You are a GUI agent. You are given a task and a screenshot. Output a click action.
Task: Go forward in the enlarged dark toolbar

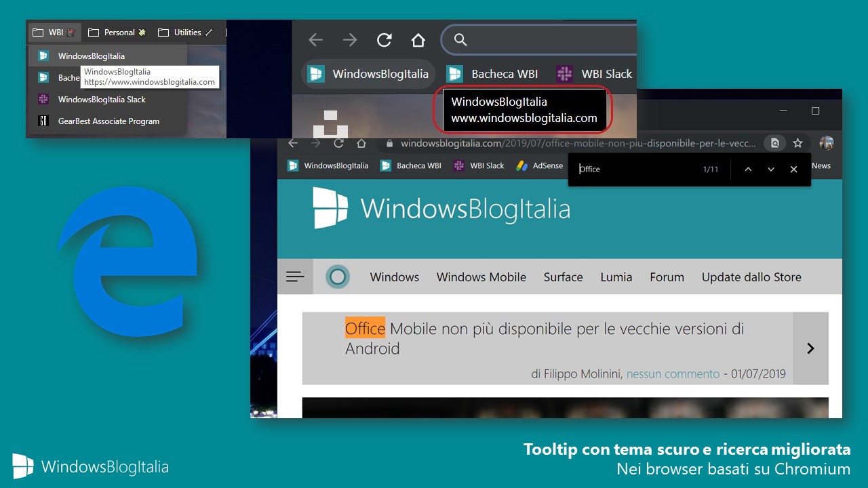pyautogui.click(x=350, y=40)
